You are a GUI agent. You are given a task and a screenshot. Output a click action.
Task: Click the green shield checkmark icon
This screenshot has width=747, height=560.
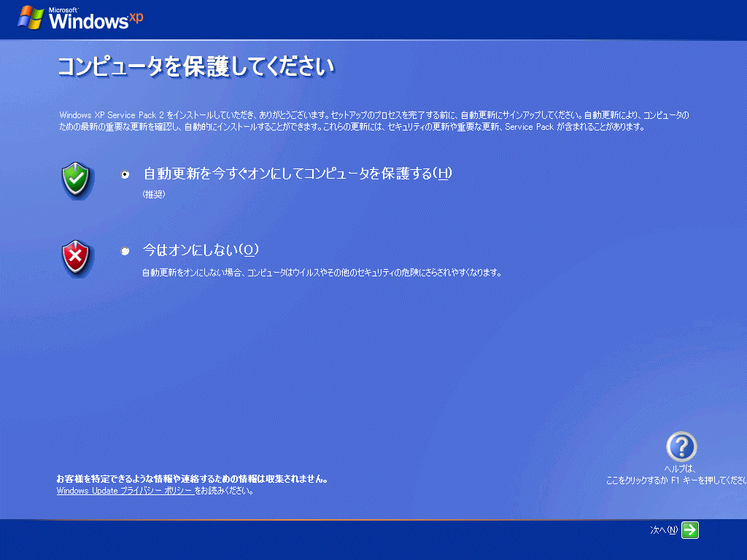point(76,179)
